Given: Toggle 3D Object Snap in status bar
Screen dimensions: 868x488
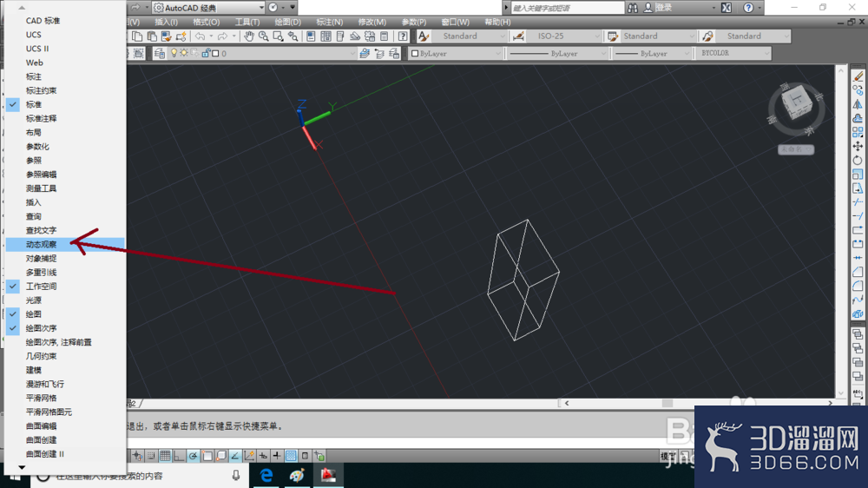Looking at the screenshot, I should pyautogui.click(x=220, y=456).
